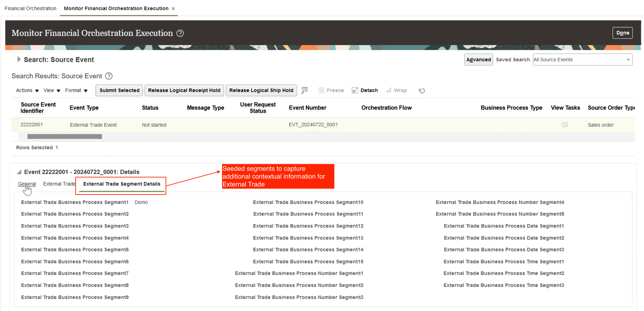Click the Search Results help icon
The image size is (644, 311).
tap(109, 76)
